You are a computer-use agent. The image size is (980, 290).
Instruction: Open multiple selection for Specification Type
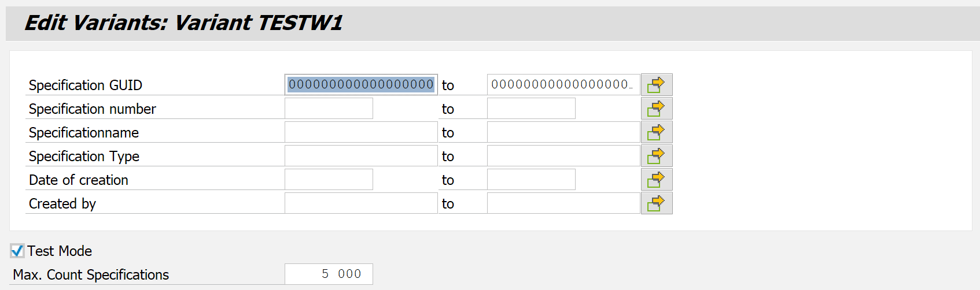click(x=656, y=156)
